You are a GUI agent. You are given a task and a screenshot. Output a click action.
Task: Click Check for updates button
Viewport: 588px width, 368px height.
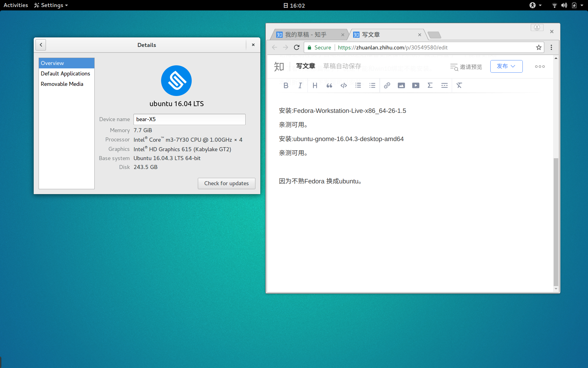(x=226, y=183)
